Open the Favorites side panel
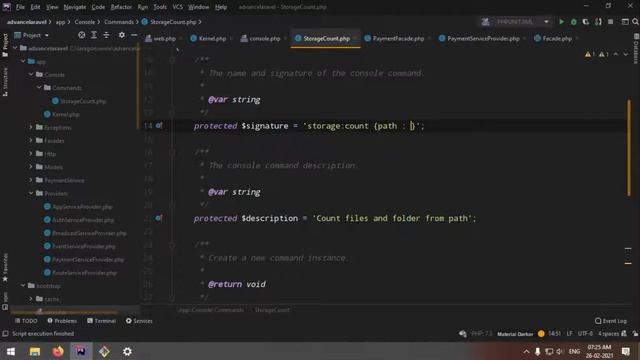The width and height of the screenshot is (640, 360). pyautogui.click(x=5, y=267)
